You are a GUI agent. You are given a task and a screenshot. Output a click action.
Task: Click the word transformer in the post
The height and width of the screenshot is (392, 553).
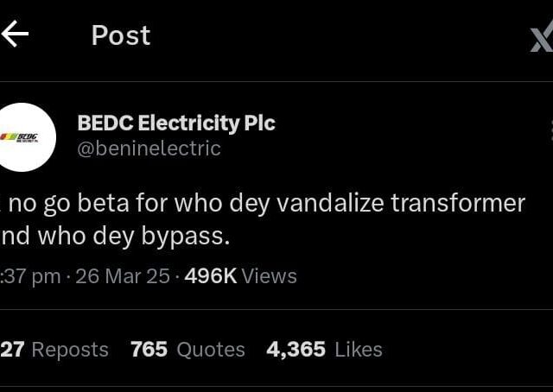458,204
